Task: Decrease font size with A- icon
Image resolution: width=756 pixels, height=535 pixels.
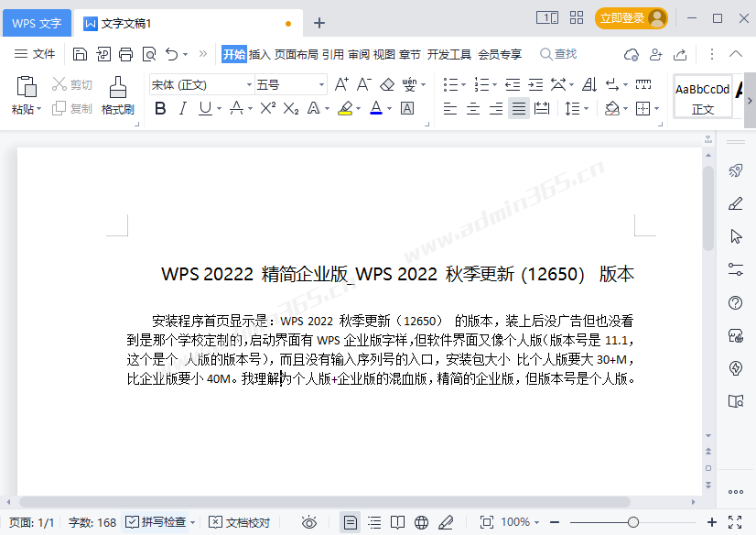Action: click(x=363, y=84)
